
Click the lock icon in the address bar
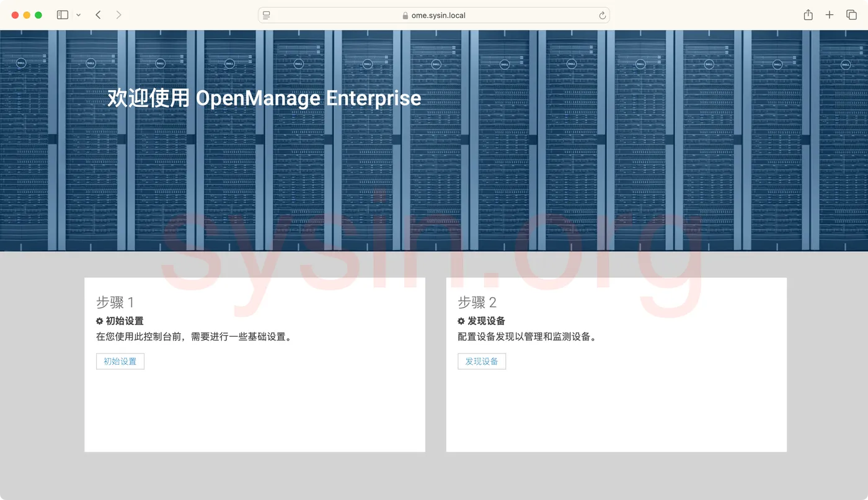tap(405, 16)
